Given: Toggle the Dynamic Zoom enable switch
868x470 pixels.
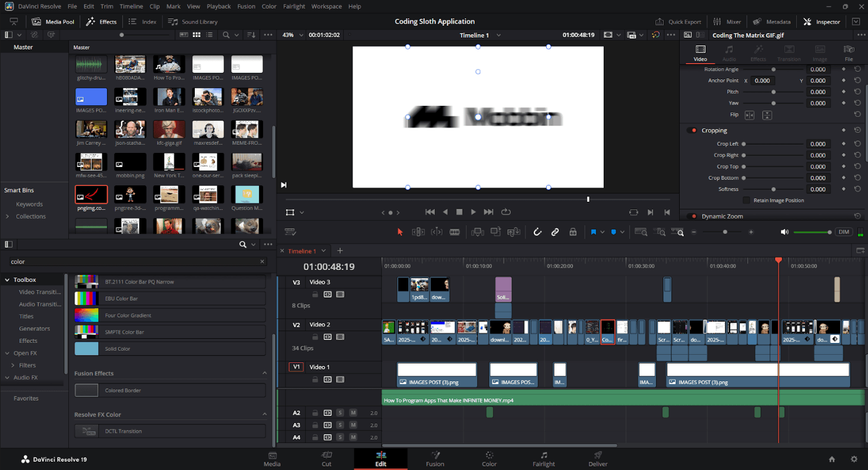Looking at the screenshot, I should (691, 216).
